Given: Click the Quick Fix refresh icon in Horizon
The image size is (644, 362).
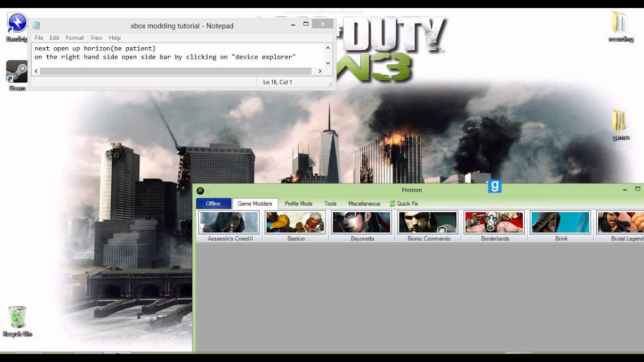Looking at the screenshot, I should 392,204.
